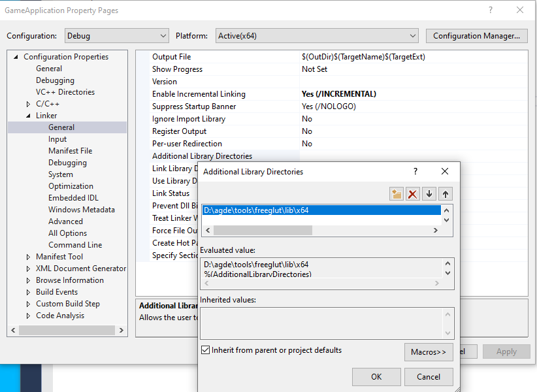This screenshot has width=537, height=392.
Task: Click OK to confirm library directories
Action: tap(376, 376)
